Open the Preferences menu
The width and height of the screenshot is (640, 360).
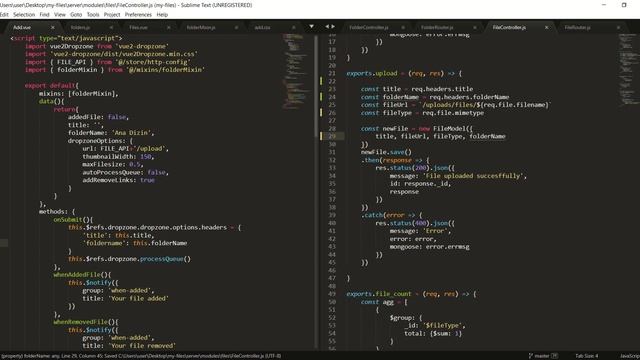coord(138,14)
